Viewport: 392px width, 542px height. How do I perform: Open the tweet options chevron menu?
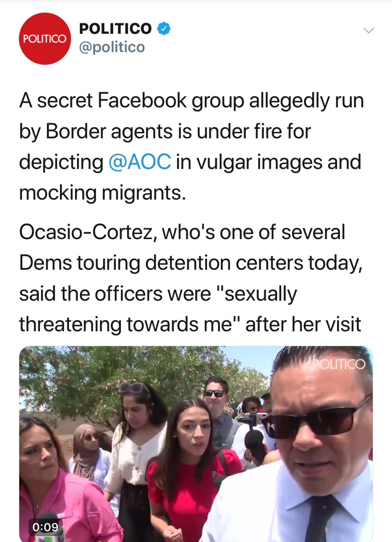(368, 30)
